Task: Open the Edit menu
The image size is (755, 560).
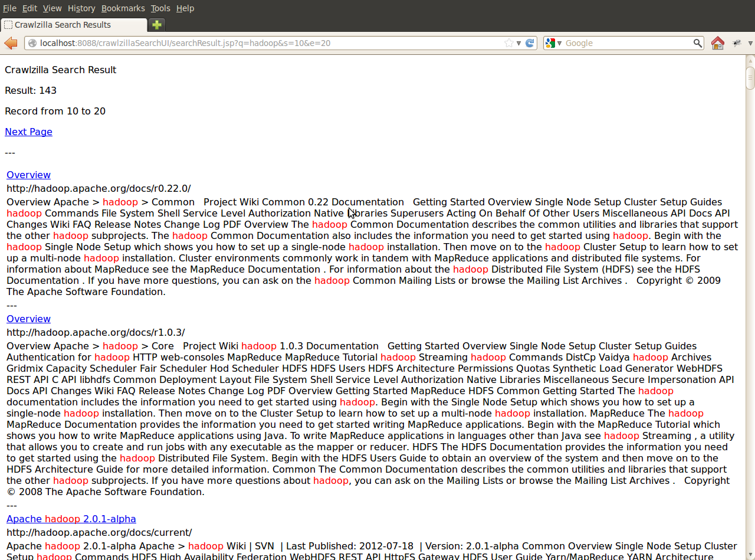Action: coord(29,8)
